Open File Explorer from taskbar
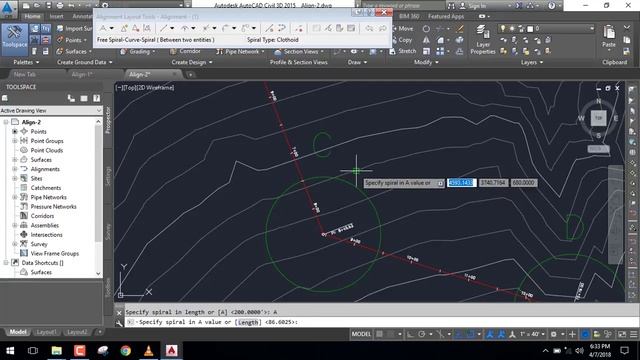This screenshot has height=360, width=640. (56, 351)
